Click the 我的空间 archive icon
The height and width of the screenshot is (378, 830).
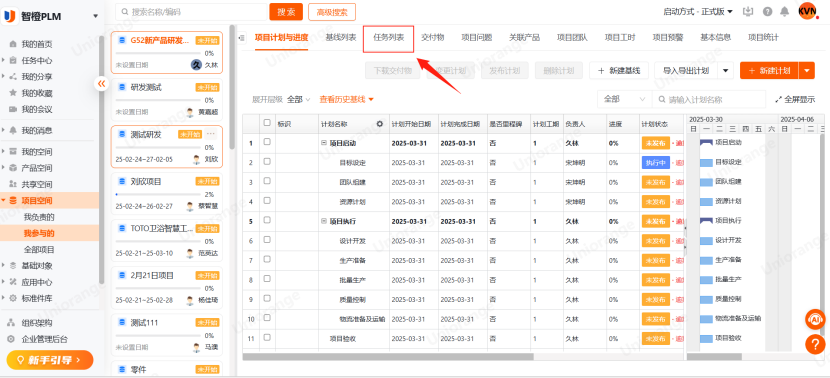(13, 152)
